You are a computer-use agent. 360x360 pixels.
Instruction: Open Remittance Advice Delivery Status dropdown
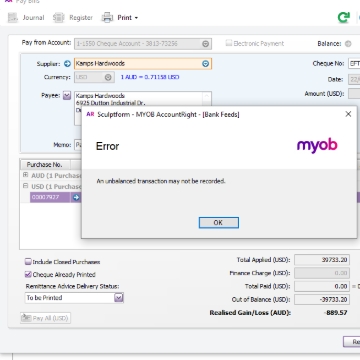coord(119,298)
